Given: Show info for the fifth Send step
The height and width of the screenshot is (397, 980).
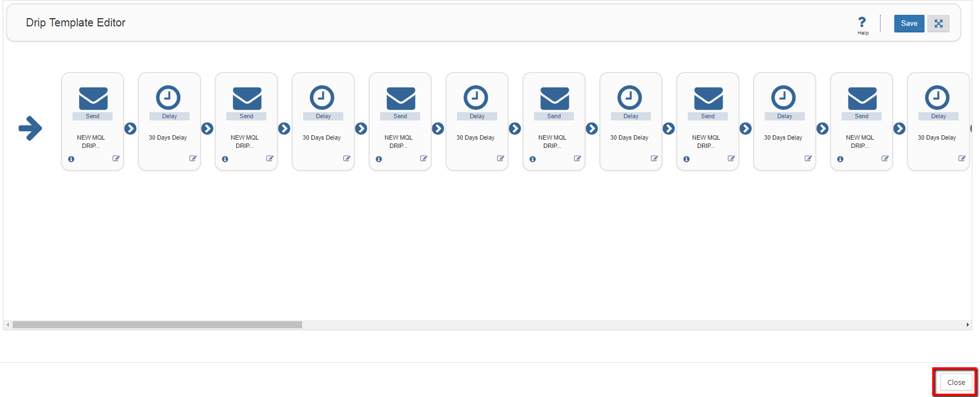Looking at the screenshot, I should (x=687, y=159).
